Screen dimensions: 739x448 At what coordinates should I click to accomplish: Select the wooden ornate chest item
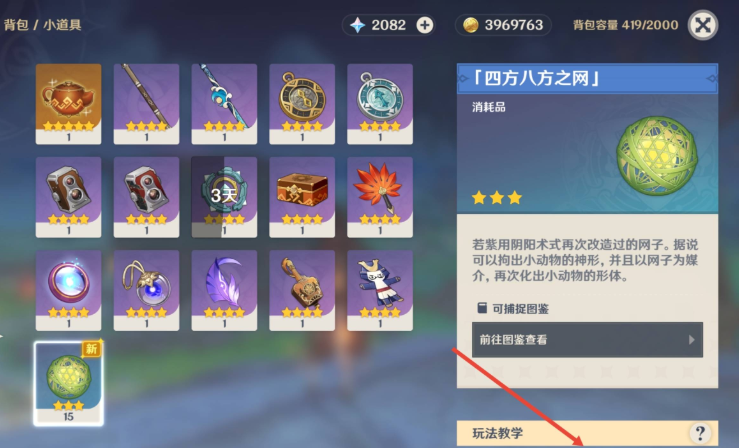pyautogui.click(x=302, y=197)
